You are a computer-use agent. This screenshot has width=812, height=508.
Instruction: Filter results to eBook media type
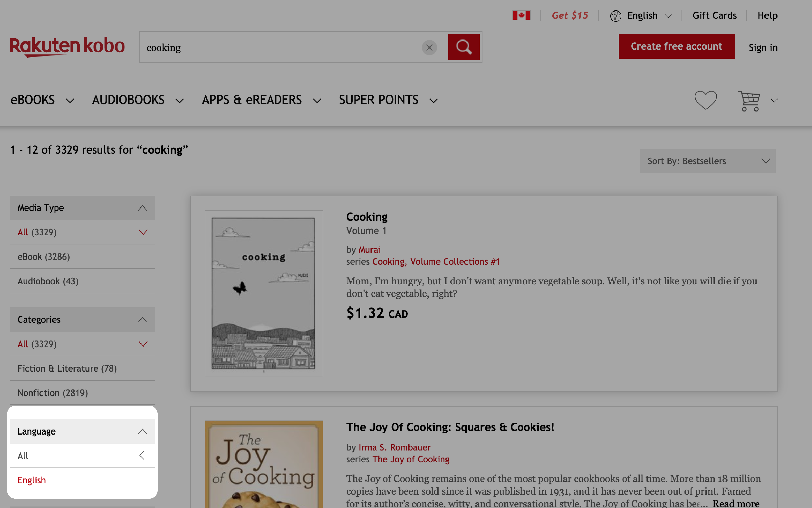tap(44, 257)
